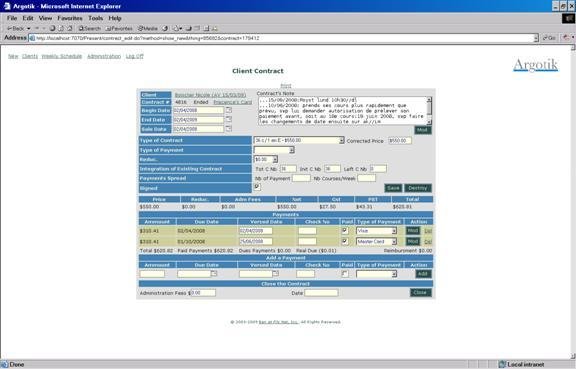
Task: Click the page icon in the address bar
Action: pos(32,38)
